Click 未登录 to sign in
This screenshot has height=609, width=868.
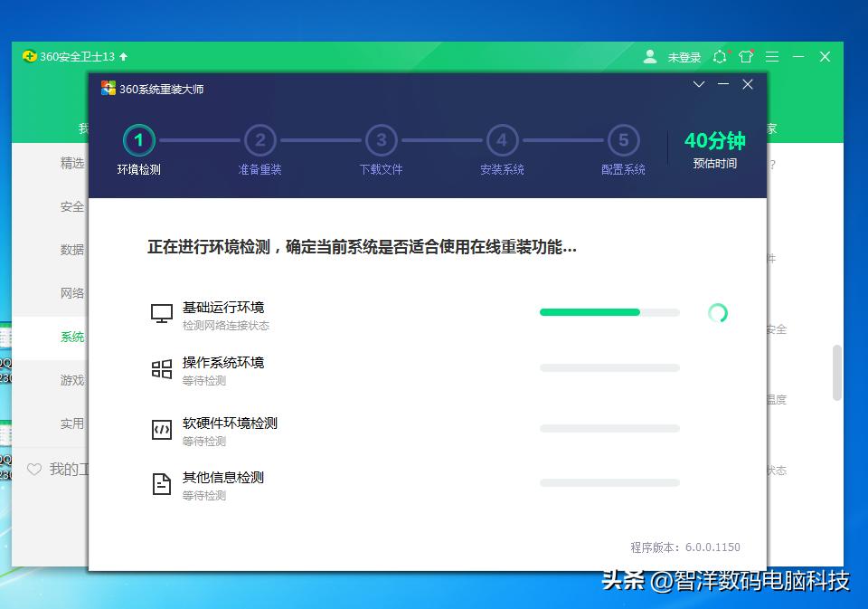point(684,56)
